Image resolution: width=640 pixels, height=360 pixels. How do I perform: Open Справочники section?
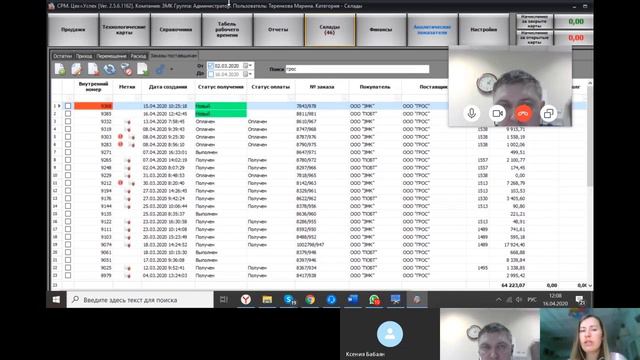[x=176, y=29]
